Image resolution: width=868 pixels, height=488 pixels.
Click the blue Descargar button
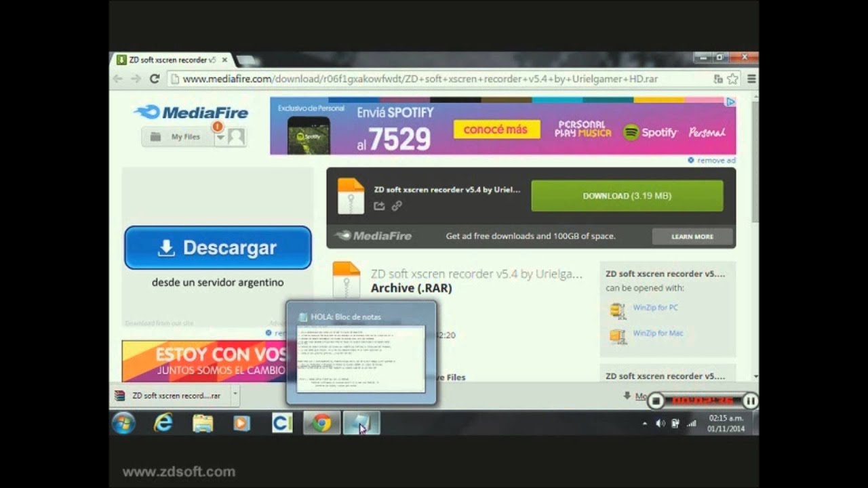(x=218, y=248)
